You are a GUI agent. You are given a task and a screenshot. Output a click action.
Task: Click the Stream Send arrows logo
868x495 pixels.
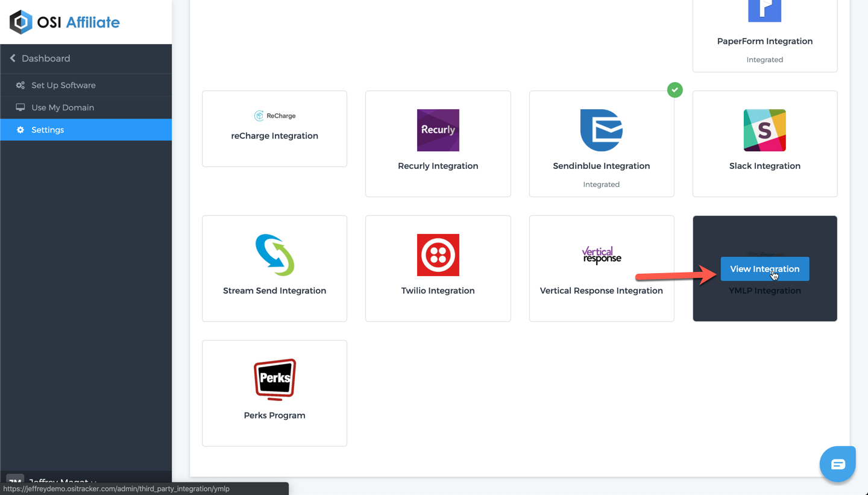[275, 255]
